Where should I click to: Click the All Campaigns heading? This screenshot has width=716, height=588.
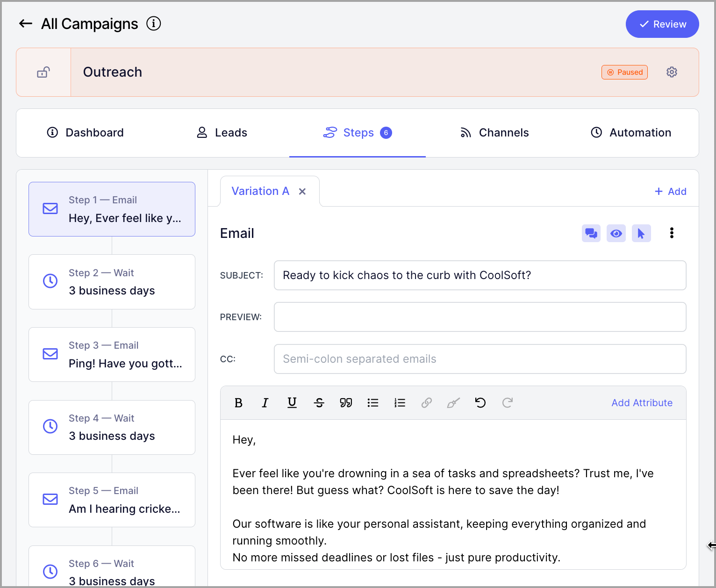coord(90,24)
